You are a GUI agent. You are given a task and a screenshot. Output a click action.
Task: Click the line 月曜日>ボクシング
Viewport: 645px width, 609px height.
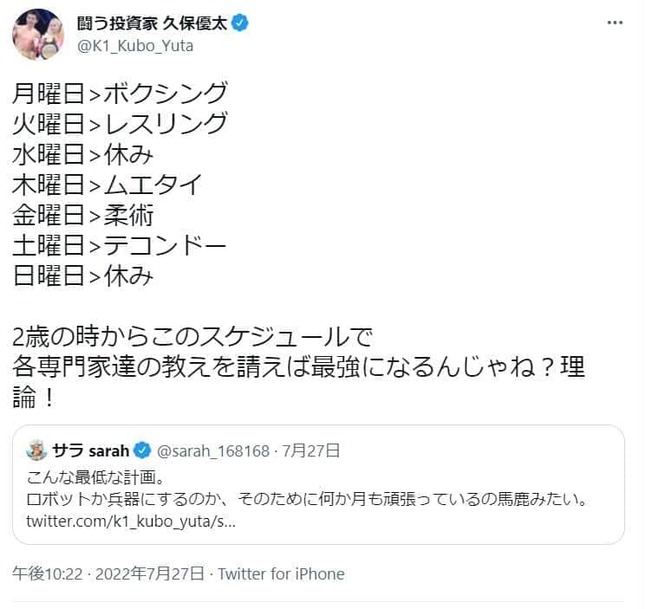pos(119,93)
